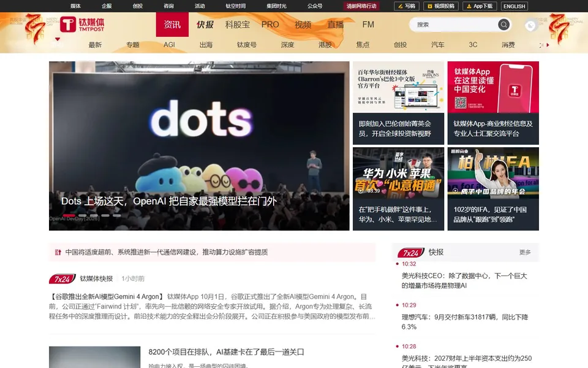This screenshot has width=588, height=368.
Task: Open the 出海 category
Action: click(x=206, y=45)
